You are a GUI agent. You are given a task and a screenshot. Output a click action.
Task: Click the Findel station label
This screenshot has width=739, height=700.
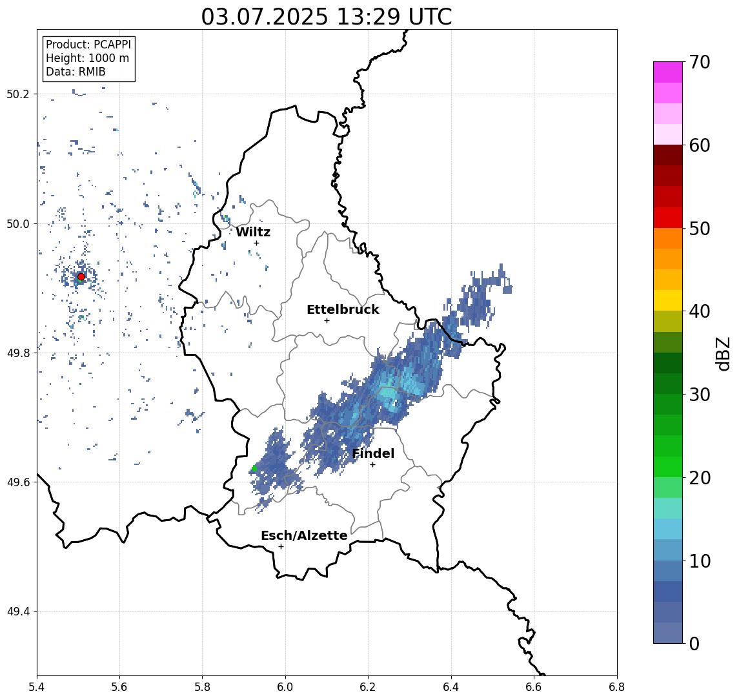click(373, 453)
